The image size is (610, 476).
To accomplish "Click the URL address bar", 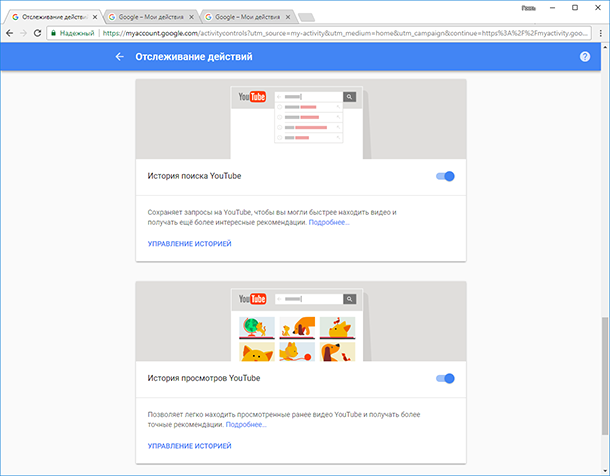I will [x=319, y=33].
